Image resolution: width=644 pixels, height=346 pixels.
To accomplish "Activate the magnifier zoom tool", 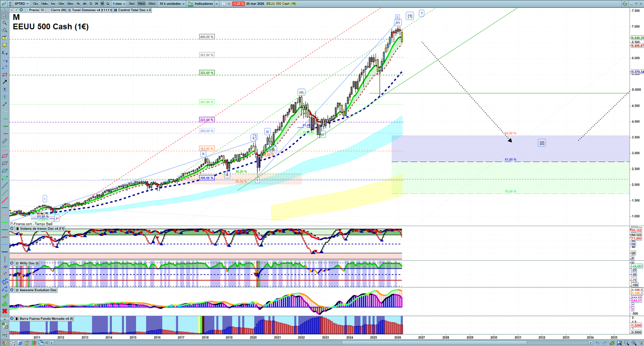I will [4, 23].
